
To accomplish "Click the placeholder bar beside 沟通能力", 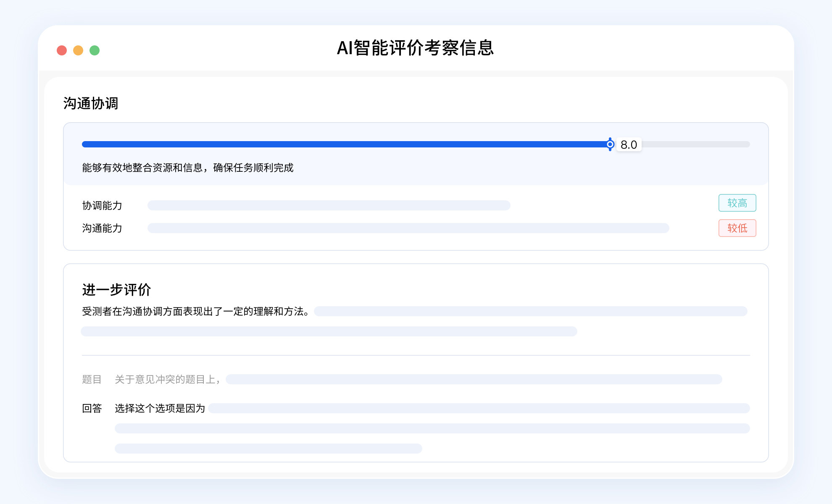I will coord(408,228).
